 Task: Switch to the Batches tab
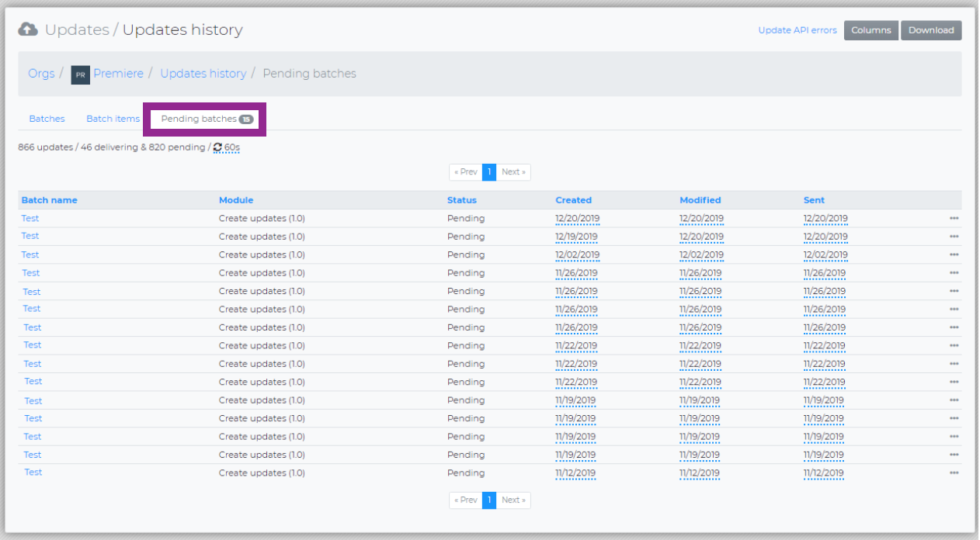click(x=47, y=119)
